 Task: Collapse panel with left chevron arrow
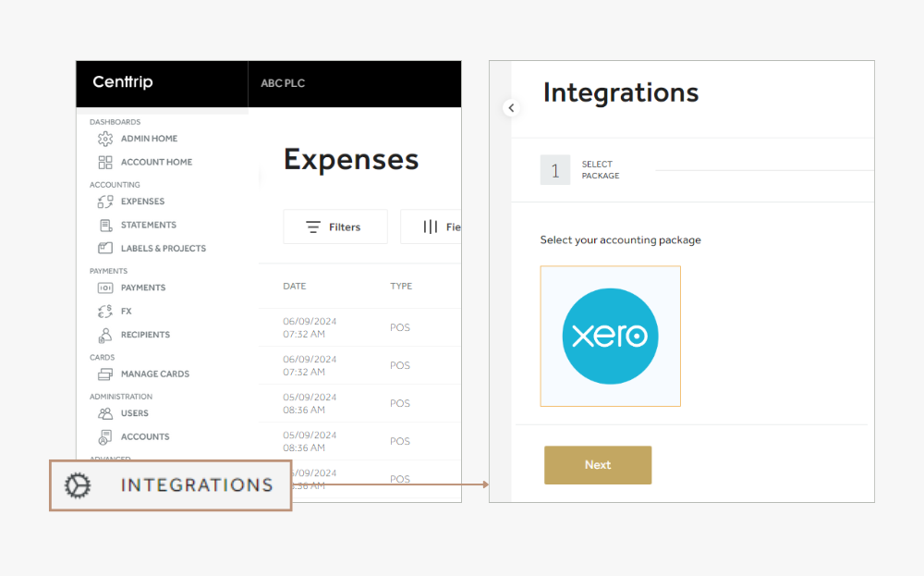(x=512, y=108)
